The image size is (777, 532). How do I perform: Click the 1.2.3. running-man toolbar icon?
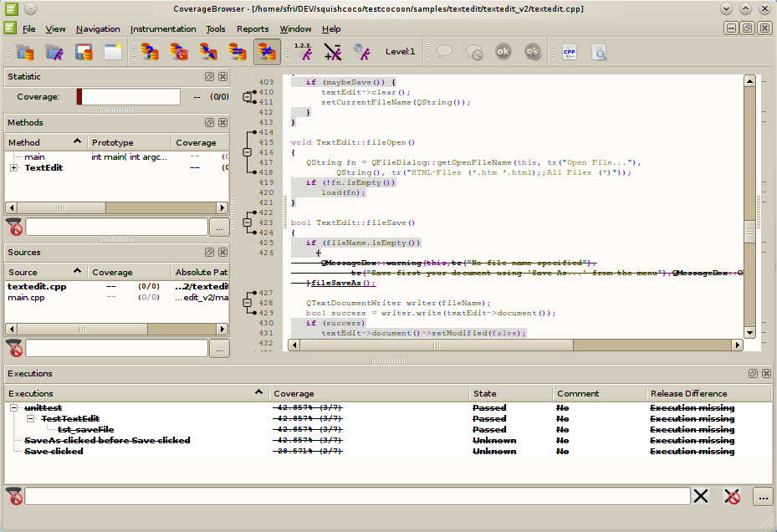[x=304, y=52]
